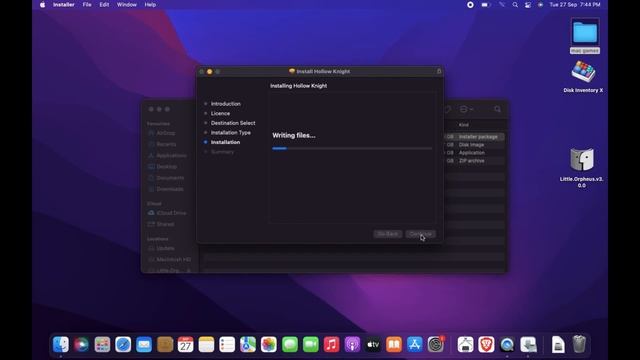The height and width of the screenshot is (360, 640).
Task: Open Music from the dock
Action: click(331, 344)
